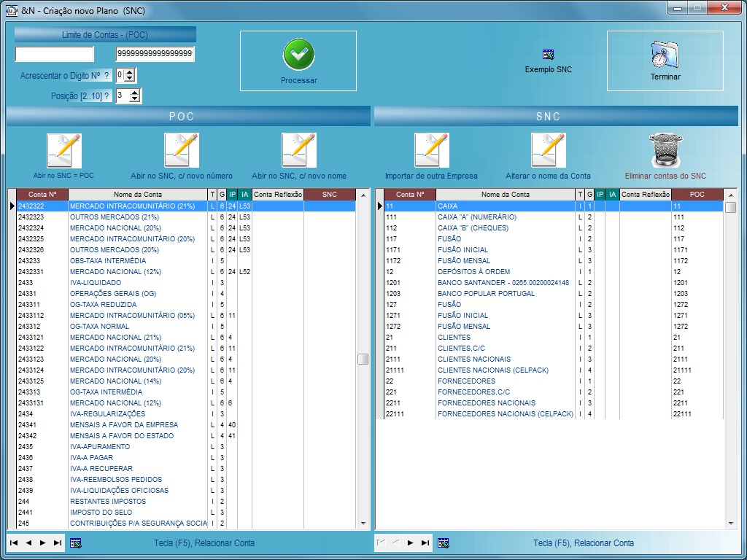Click the POC table scroll-down arrow

(x=363, y=524)
